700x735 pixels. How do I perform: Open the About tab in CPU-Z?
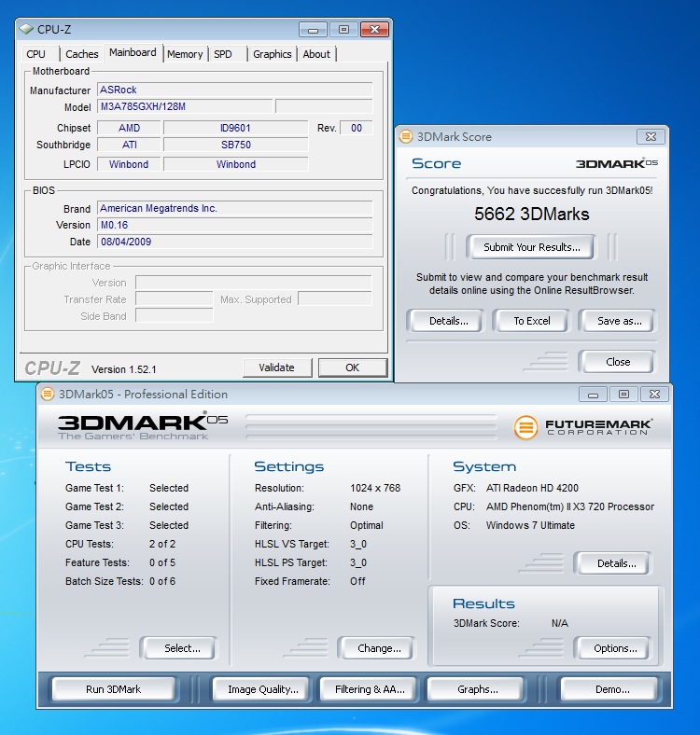pyautogui.click(x=316, y=54)
